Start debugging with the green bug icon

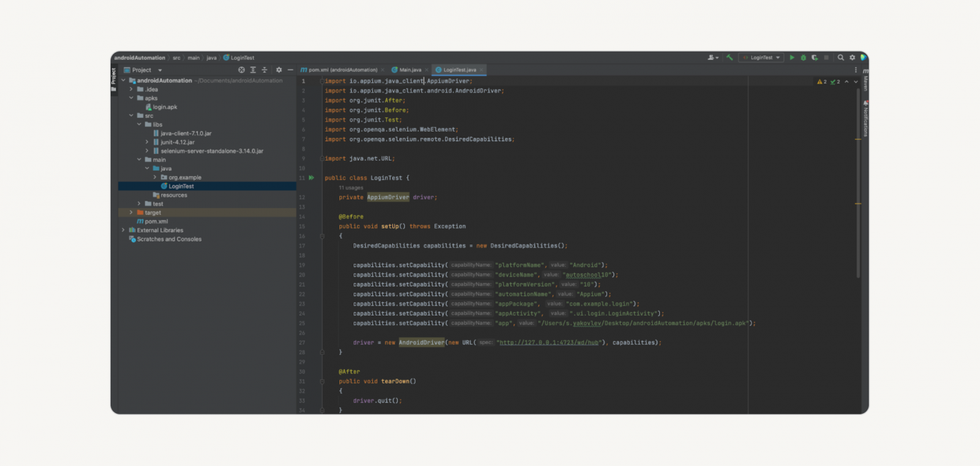tap(803, 57)
